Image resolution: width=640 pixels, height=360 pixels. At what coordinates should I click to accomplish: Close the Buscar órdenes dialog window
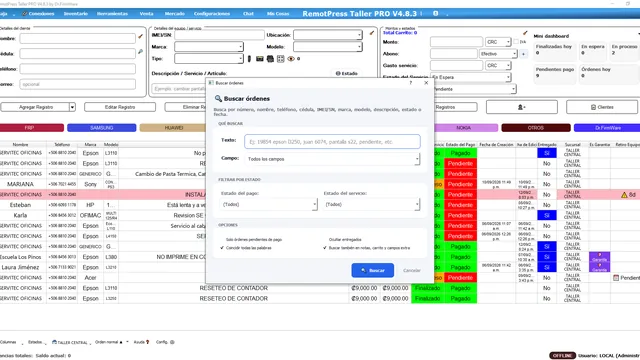[x=426, y=83]
